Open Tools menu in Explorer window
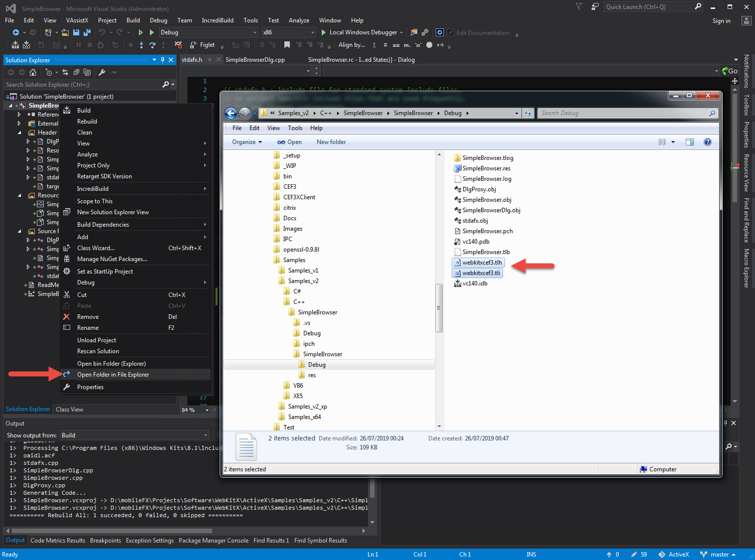 point(295,128)
